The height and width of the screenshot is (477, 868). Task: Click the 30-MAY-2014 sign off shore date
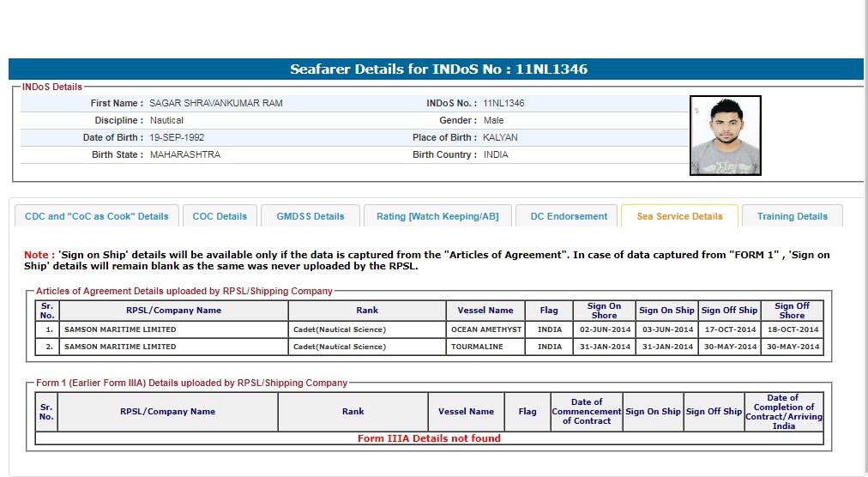792,347
